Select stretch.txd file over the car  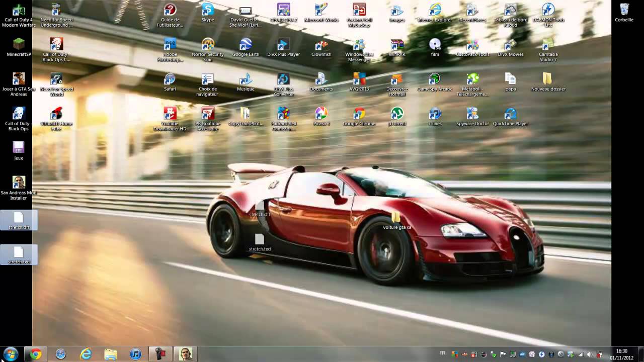click(260, 242)
